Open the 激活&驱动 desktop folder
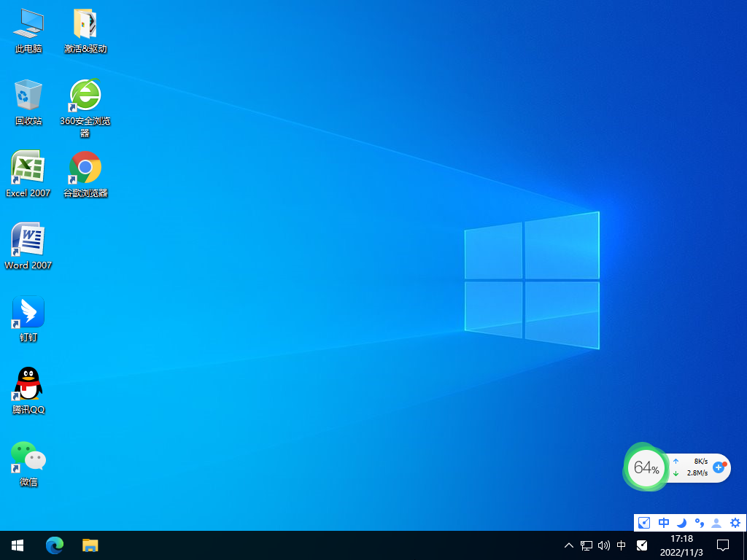 coord(85,24)
